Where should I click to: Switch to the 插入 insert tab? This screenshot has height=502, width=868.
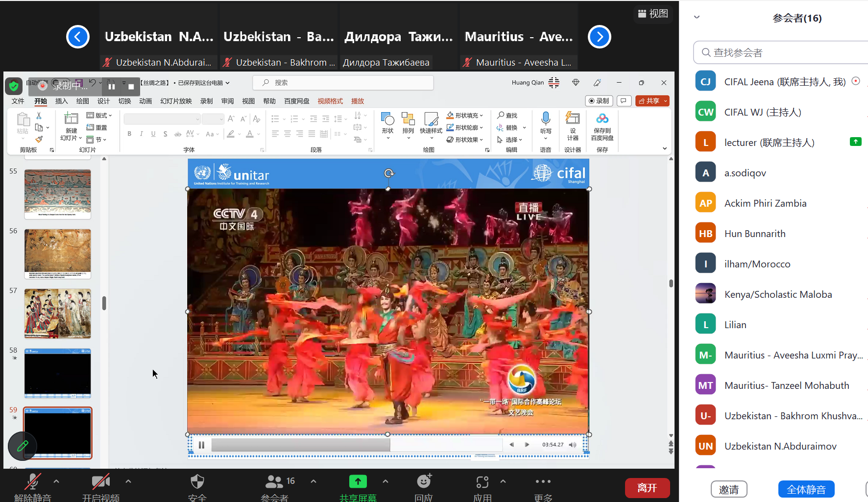[x=62, y=101]
